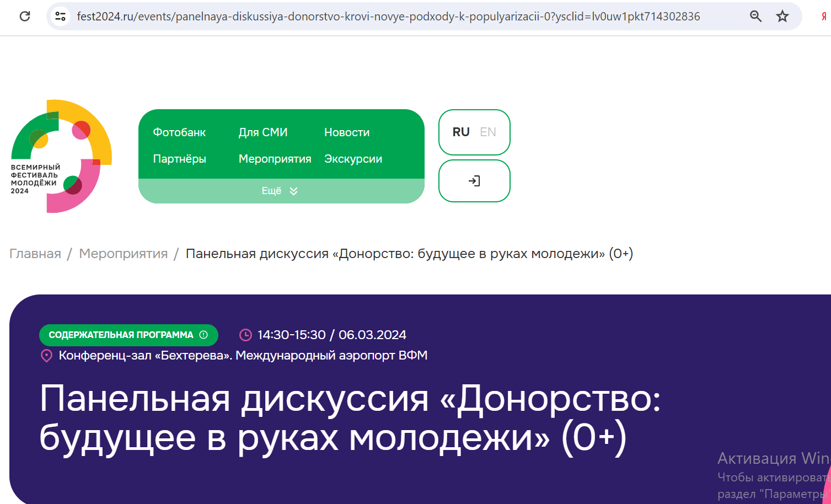Click the breadcrumb current page title text
Viewport: 831px width, 504px height.
click(409, 254)
